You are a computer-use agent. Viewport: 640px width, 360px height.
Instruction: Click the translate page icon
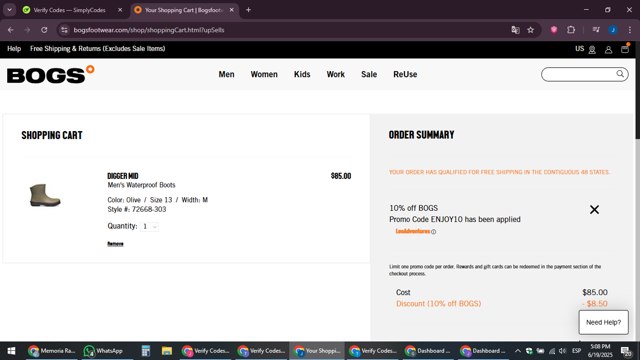click(515, 30)
